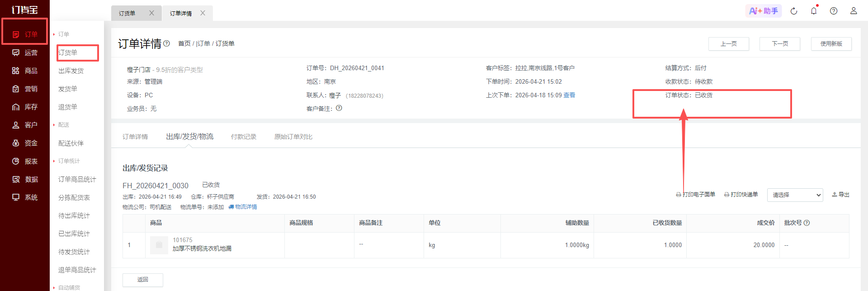The image size is (868, 291).
Task: Click order number DH_20260421_0041
Action: (357, 68)
